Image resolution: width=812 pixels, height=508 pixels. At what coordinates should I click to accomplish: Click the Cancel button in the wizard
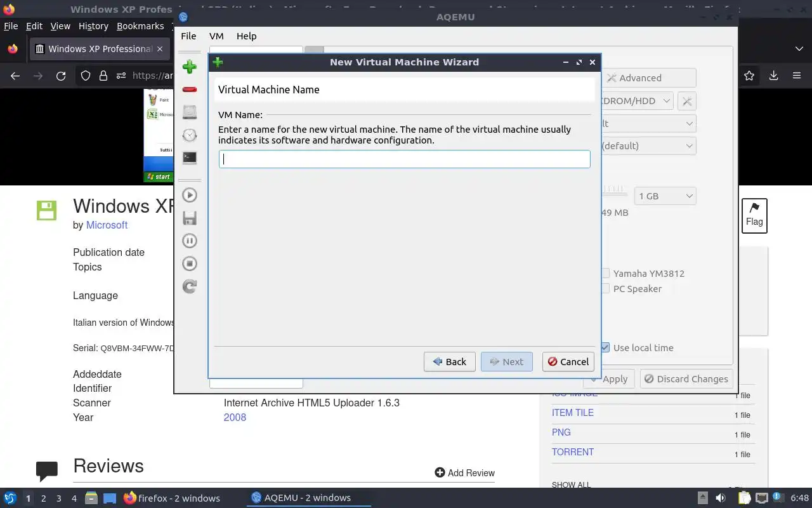[x=568, y=361]
